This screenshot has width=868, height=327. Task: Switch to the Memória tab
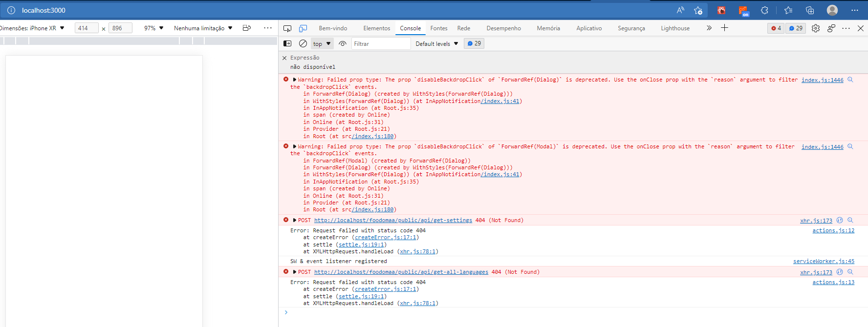pos(548,28)
